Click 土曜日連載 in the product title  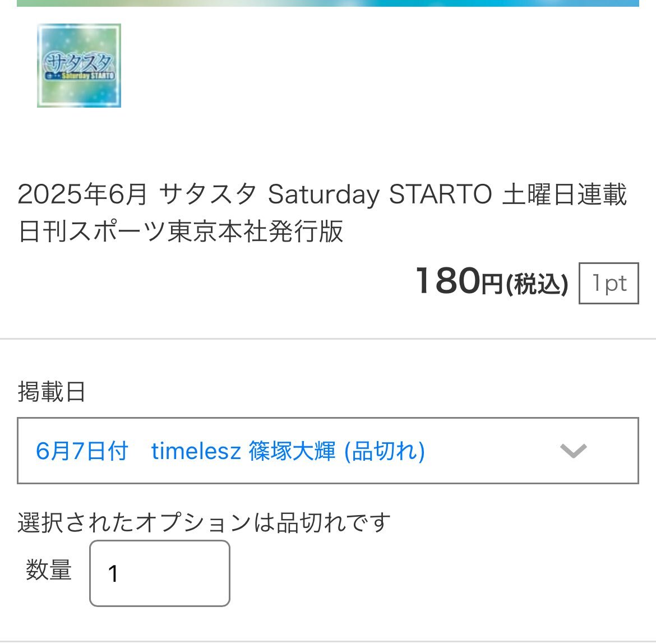pos(565,194)
